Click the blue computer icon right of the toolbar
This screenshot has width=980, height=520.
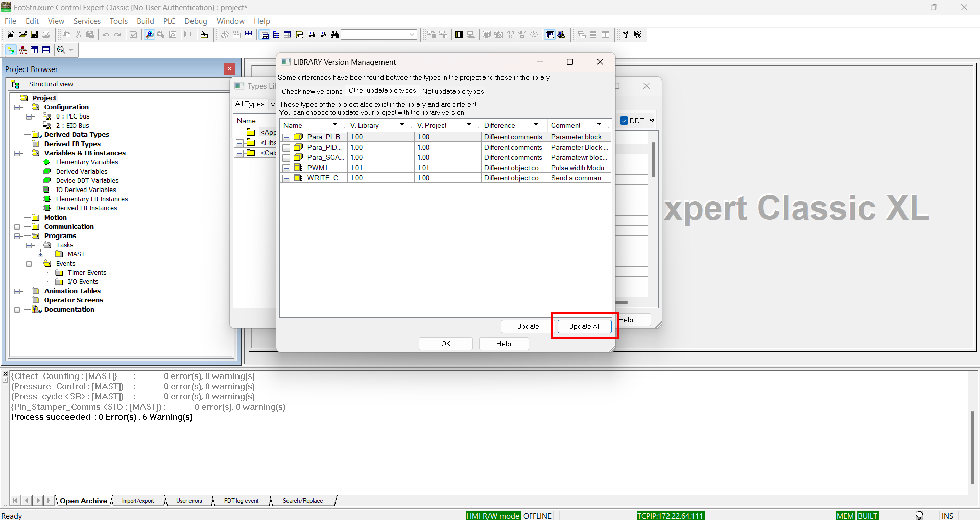coord(561,34)
